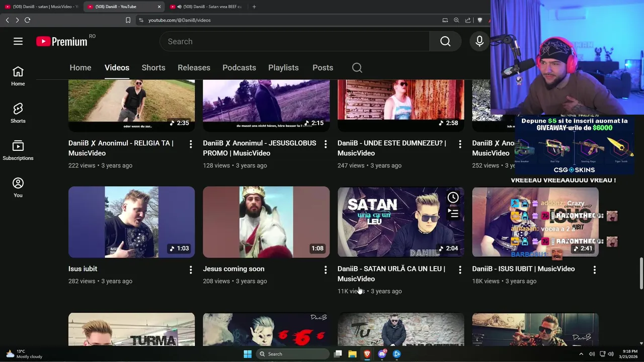Open 'Jesus coming soon' video title
The image size is (644, 362).
coord(234,269)
